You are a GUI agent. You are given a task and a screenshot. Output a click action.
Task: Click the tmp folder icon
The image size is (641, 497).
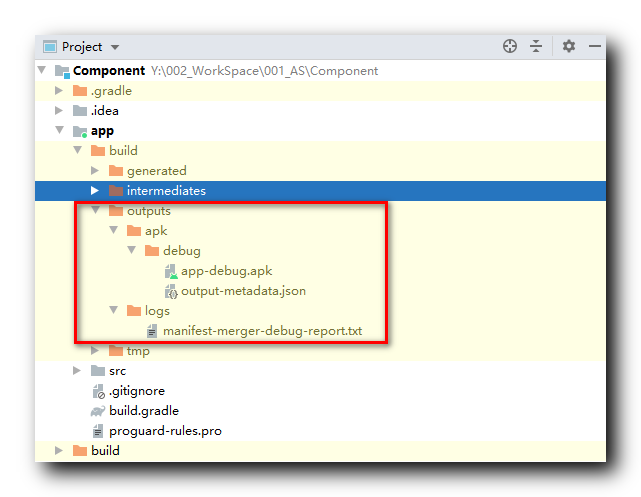[116, 351]
